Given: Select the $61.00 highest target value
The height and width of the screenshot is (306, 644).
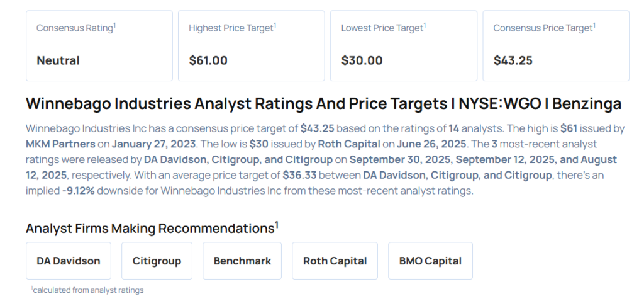Looking at the screenshot, I should [208, 60].
